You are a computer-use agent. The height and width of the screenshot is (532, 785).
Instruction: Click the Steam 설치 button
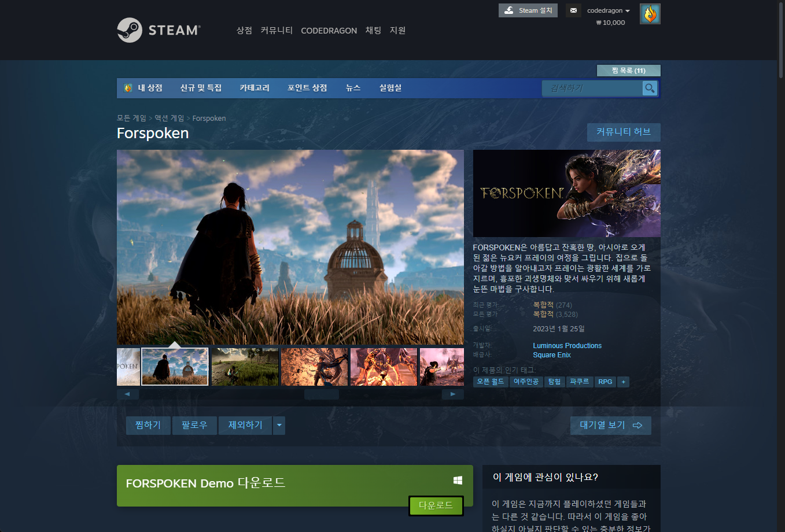[528, 10]
